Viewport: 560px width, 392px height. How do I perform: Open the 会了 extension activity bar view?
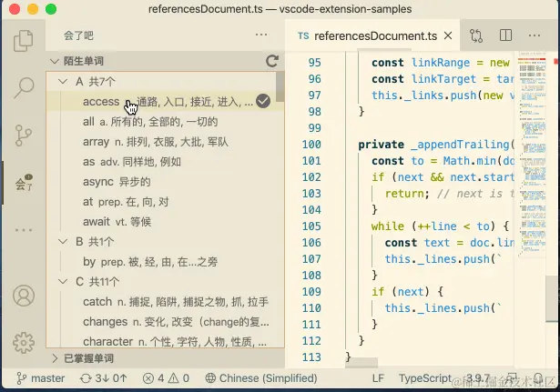click(x=24, y=183)
